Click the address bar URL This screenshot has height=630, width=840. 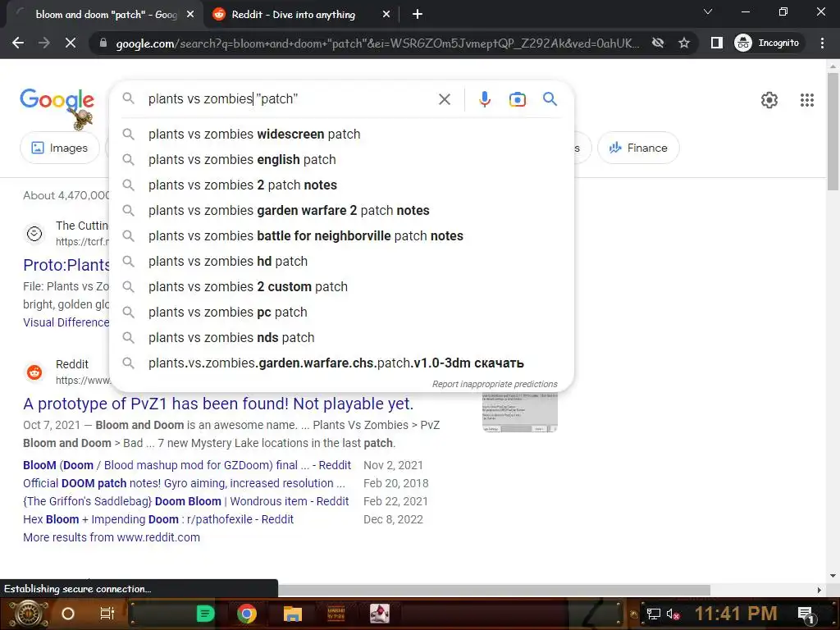(x=377, y=43)
